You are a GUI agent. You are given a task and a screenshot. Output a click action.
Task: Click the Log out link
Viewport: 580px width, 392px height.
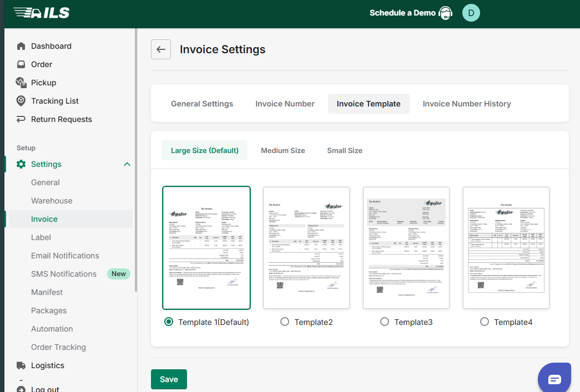click(x=45, y=389)
